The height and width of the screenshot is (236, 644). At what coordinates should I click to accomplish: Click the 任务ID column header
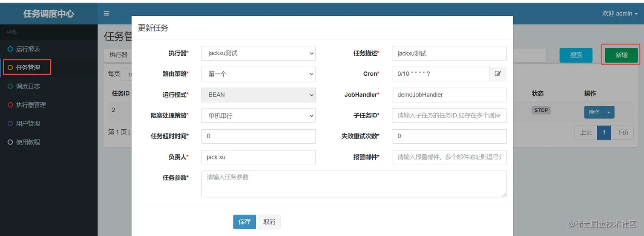coord(121,93)
